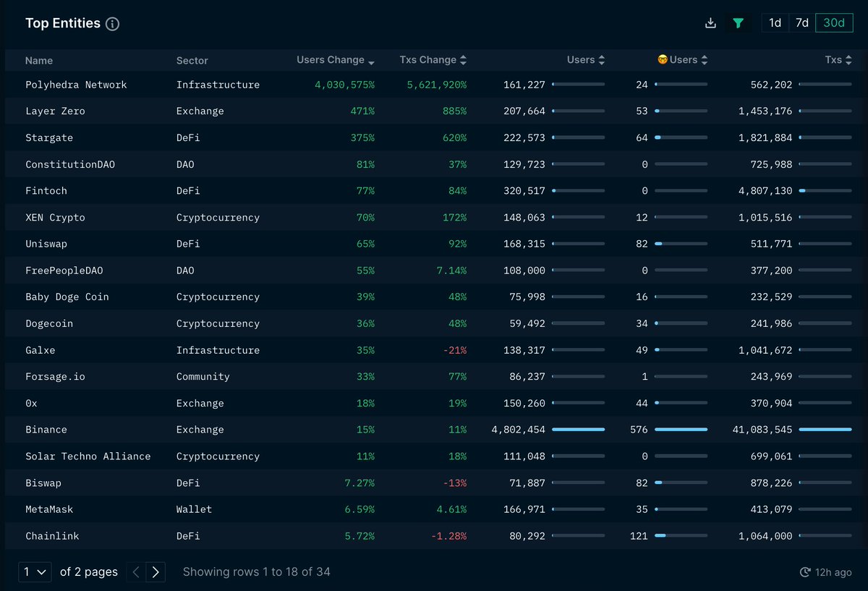Click the Sector column header
This screenshot has width=868, height=591.
click(192, 61)
